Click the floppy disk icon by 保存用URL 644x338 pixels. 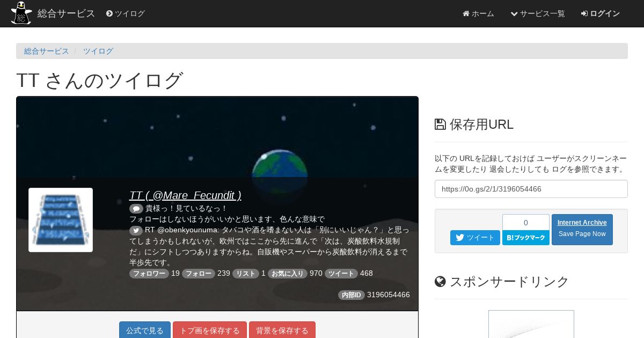[440, 124]
